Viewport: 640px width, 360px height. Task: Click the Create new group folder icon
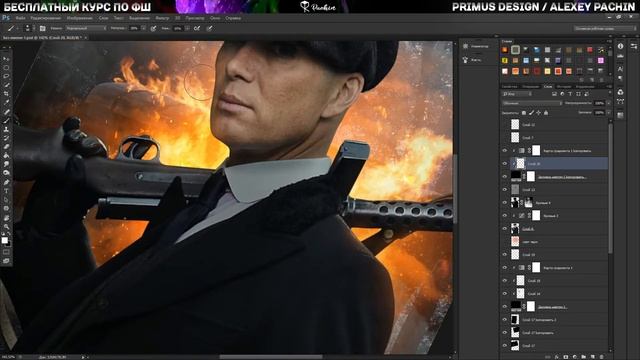tap(584, 357)
